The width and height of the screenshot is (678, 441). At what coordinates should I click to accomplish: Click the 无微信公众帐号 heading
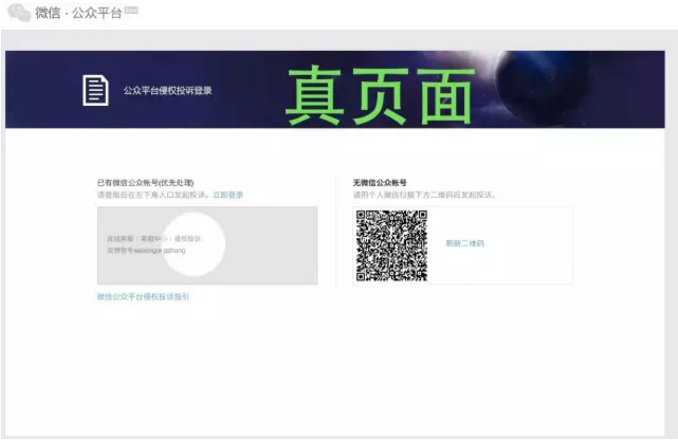click(380, 182)
